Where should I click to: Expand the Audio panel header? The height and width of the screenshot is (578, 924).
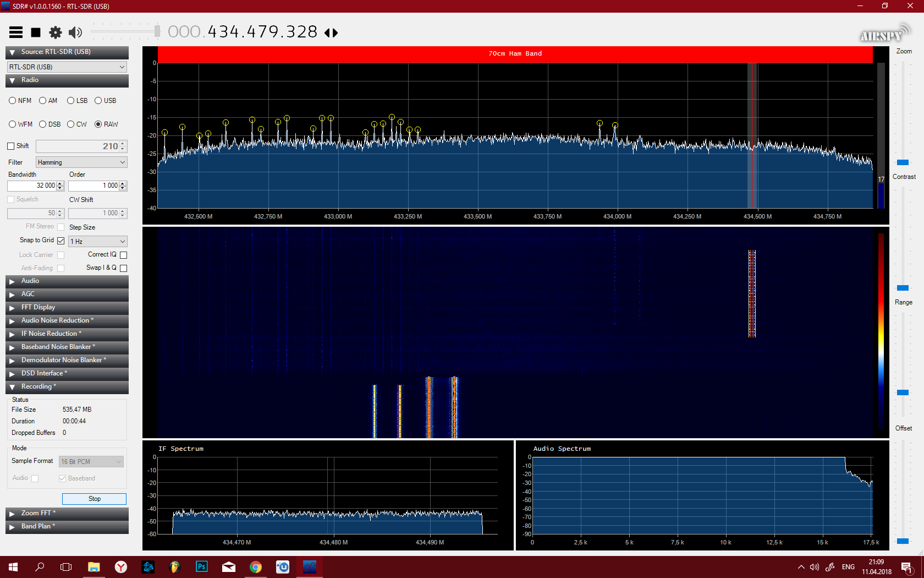(x=67, y=281)
